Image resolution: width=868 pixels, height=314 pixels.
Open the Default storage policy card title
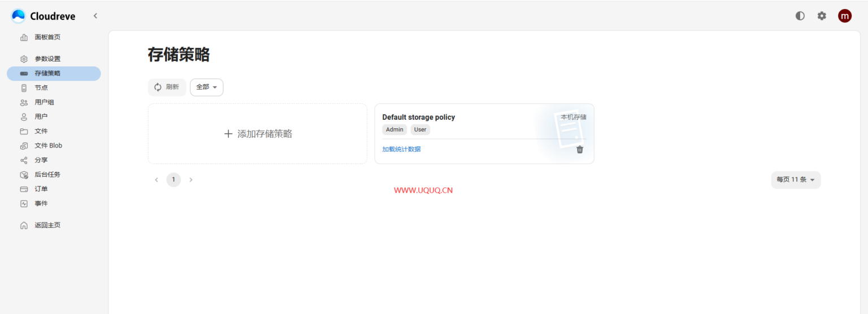click(x=419, y=117)
